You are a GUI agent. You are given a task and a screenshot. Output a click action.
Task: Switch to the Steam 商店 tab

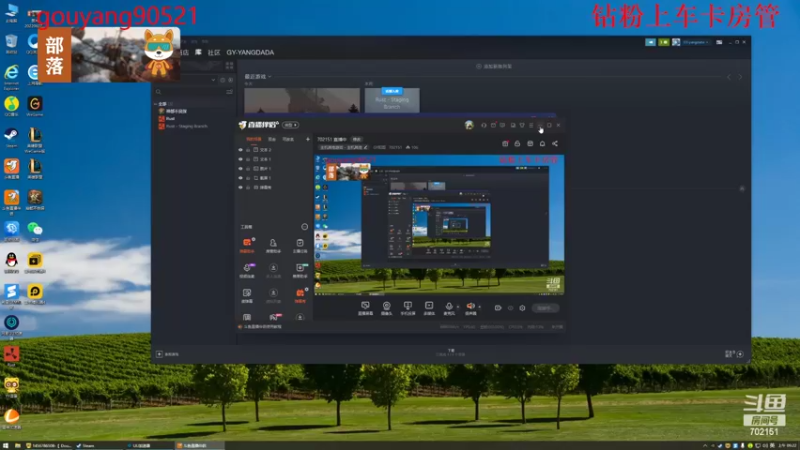tap(184, 53)
